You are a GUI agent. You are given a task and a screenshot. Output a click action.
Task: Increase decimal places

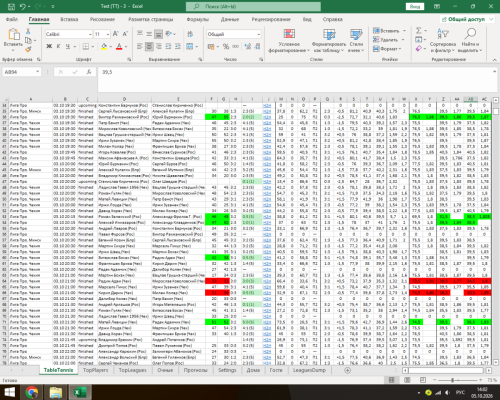247,46
